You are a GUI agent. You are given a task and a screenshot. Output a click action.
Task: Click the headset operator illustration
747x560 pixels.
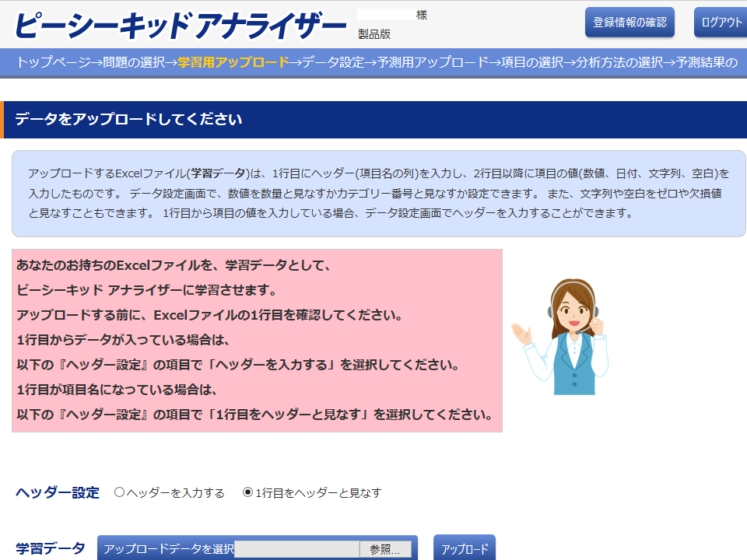pyautogui.click(x=560, y=337)
